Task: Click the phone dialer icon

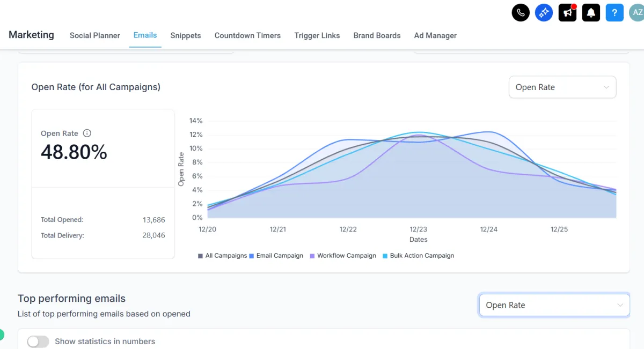Action: click(x=521, y=12)
